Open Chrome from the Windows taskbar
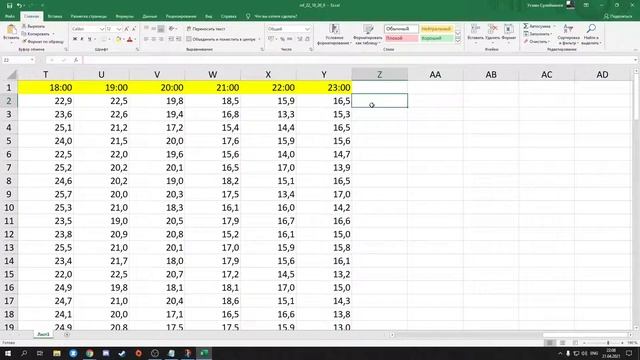The image size is (640, 360). (89, 353)
